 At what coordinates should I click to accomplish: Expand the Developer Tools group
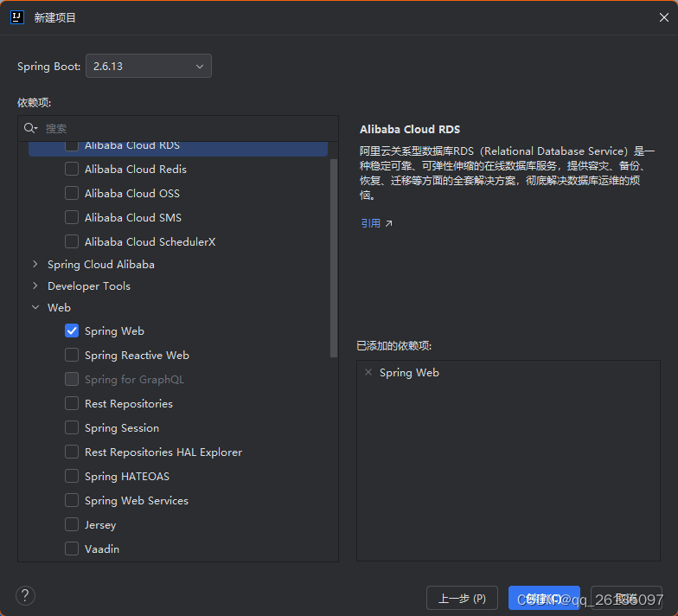pos(35,286)
